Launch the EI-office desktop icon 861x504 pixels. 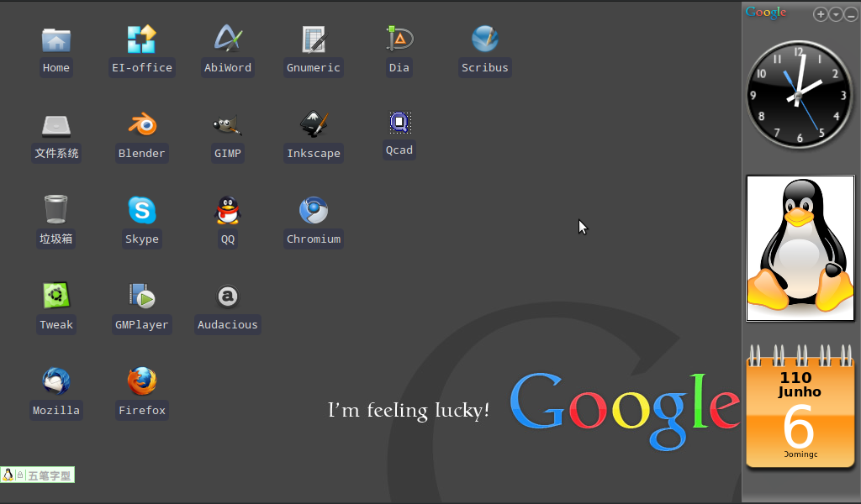(141, 39)
